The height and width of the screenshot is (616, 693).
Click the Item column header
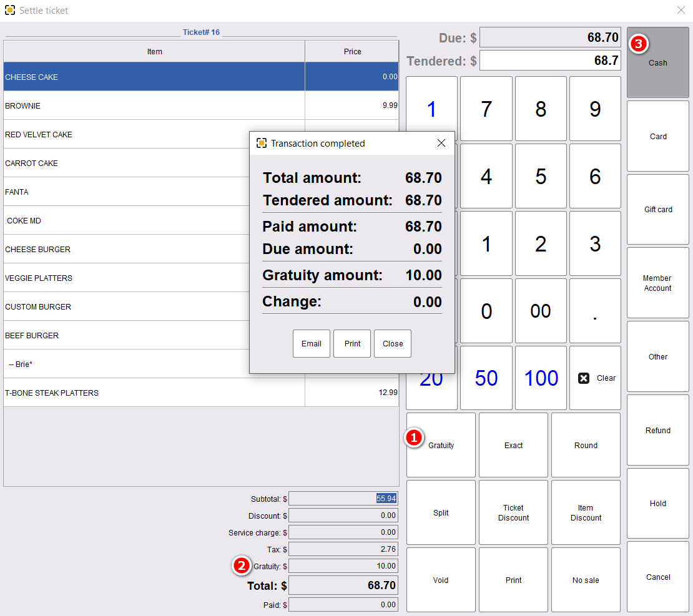154,51
